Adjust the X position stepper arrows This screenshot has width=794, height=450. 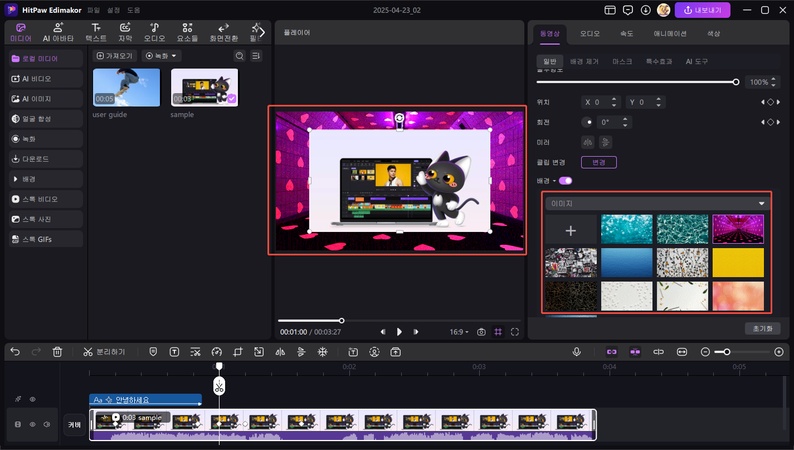(x=614, y=102)
